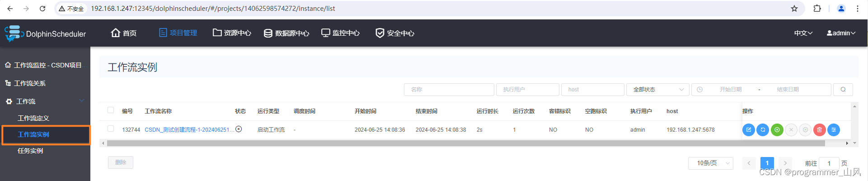The height and width of the screenshot is (181, 868).
Task: Open Gantt chart via last blue icon
Action: tap(834, 130)
